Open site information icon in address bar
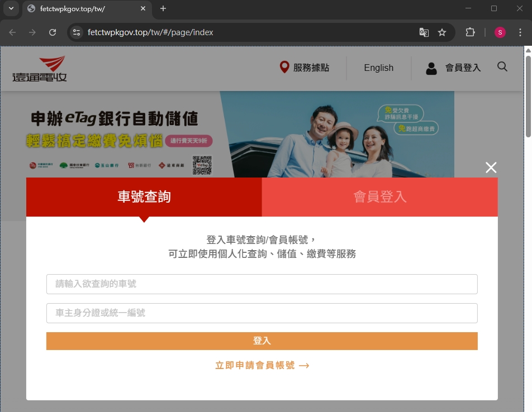 (77, 32)
